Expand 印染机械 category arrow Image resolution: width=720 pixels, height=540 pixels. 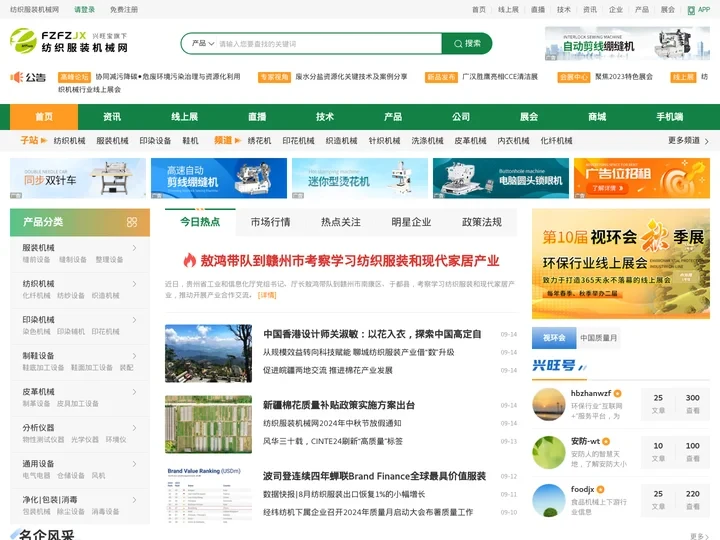[x=134, y=320]
